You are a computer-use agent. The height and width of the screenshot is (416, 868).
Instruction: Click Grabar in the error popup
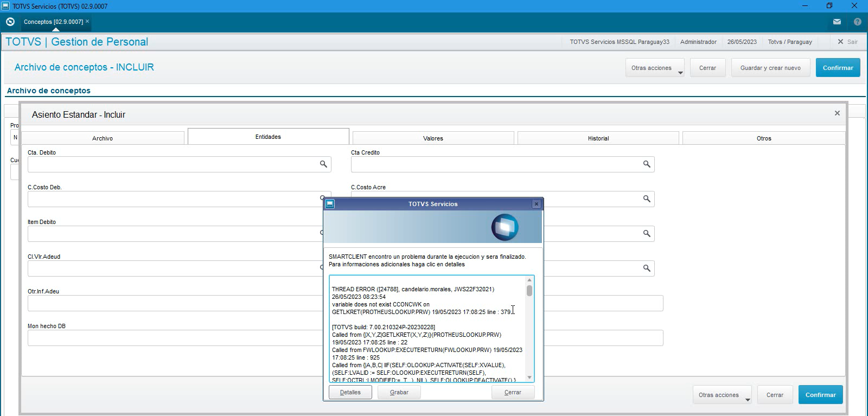[399, 392]
